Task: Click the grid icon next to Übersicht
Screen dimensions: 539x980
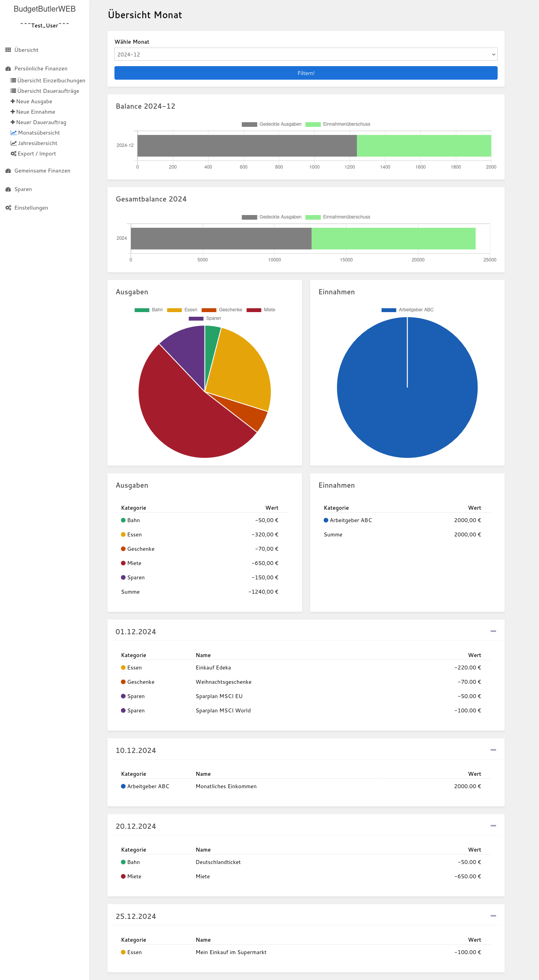Action: click(x=8, y=50)
